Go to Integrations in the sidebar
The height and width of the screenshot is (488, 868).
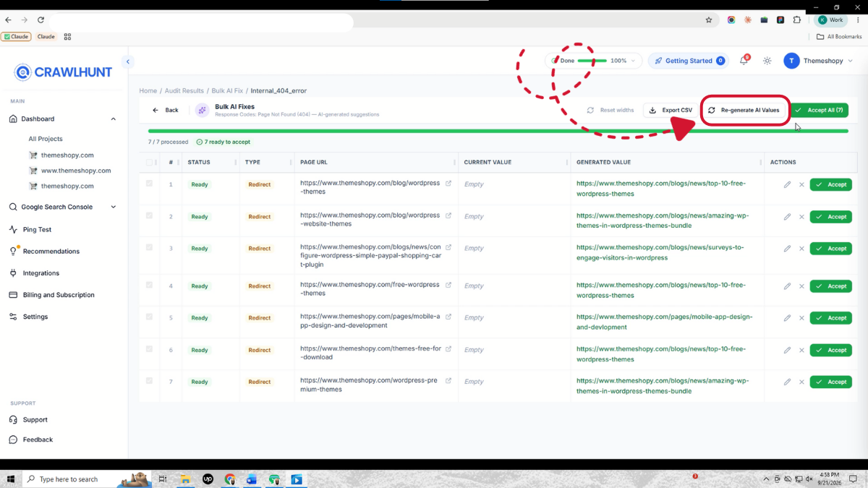41,273
